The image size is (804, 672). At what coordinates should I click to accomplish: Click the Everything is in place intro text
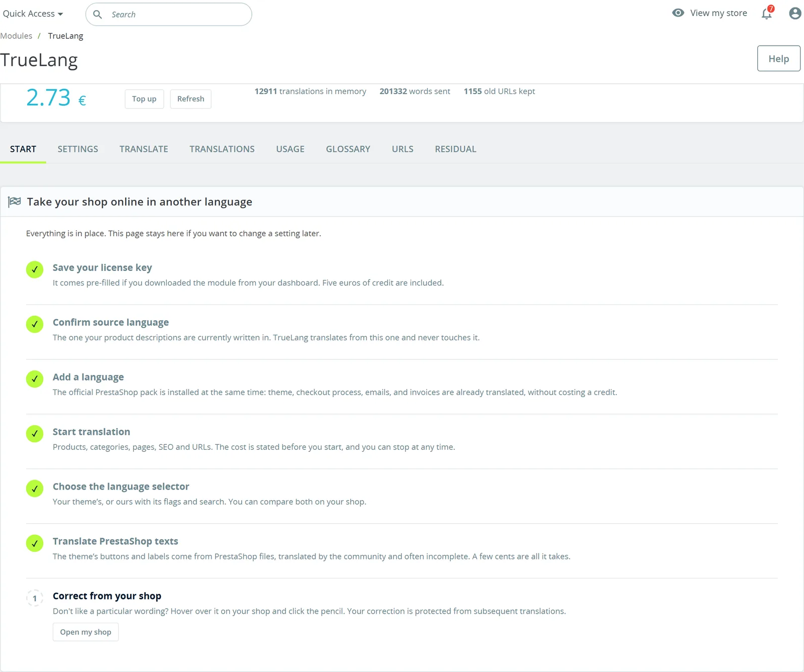[x=174, y=233]
